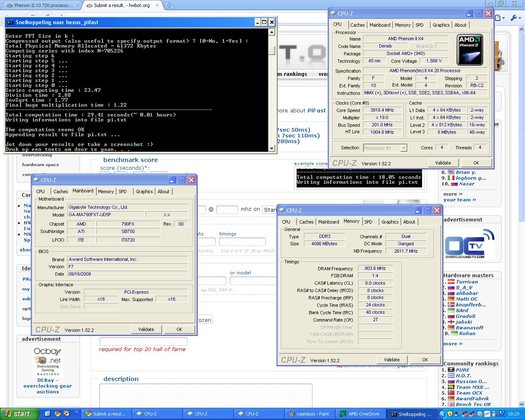Click the 'or model' label link
Image resolution: width=525 pixels, height=420 pixels.
coord(240,273)
